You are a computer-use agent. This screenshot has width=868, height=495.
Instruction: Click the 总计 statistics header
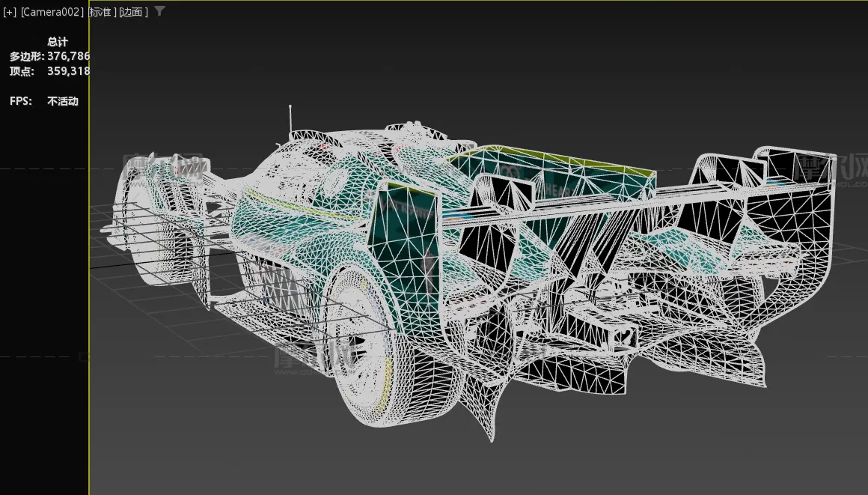pos(58,42)
